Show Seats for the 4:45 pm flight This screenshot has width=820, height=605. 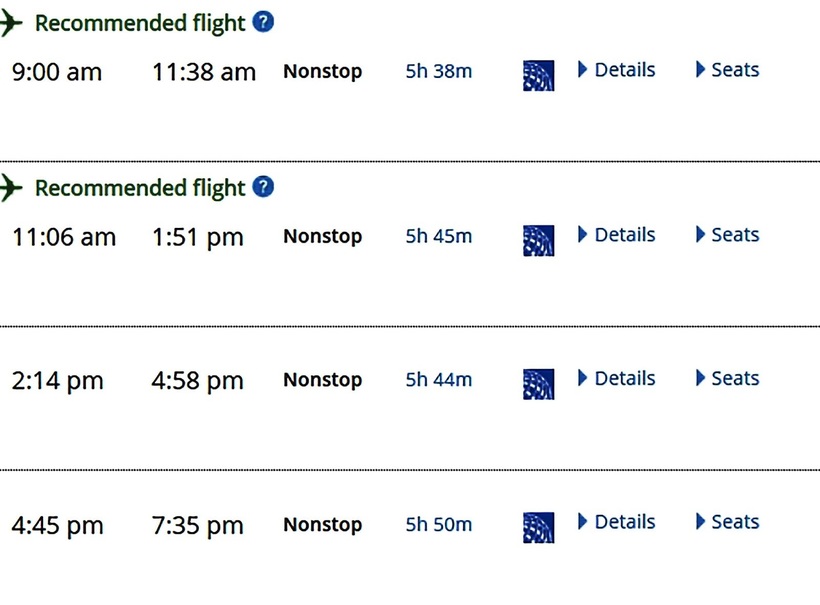pyautogui.click(x=727, y=522)
